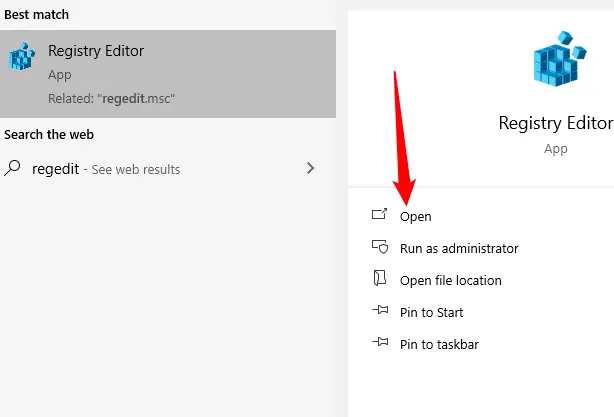
Task: Click the 'See web results' text
Action: tap(135, 170)
